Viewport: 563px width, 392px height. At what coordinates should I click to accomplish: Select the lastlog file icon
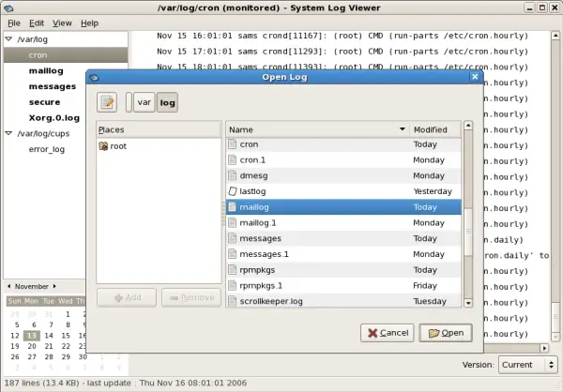[234, 191]
